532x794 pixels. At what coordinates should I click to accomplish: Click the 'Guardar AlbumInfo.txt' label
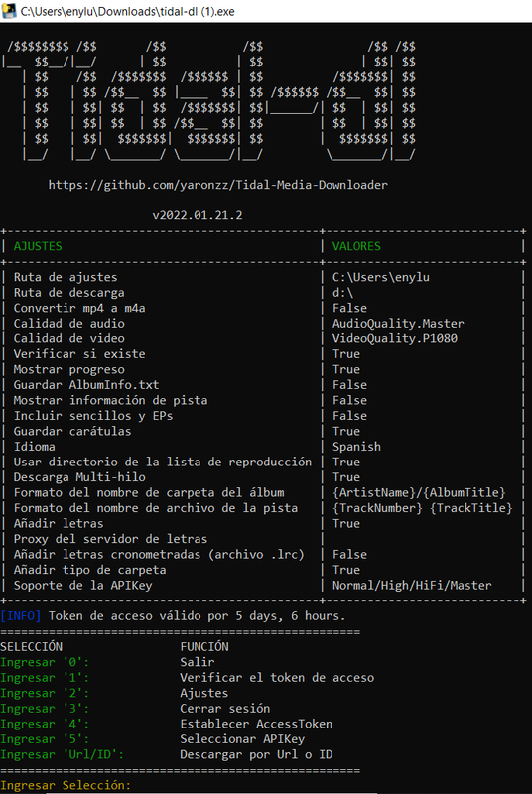tap(86, 385)
